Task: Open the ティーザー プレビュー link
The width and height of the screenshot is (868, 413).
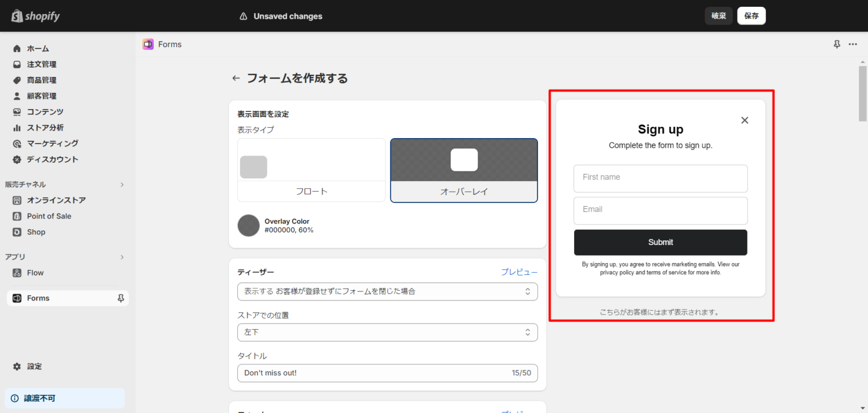Action: pyautogui.click(x=519, y=272)
